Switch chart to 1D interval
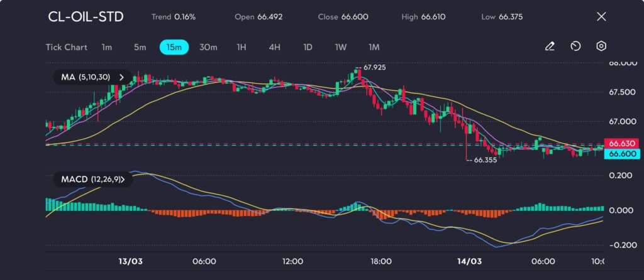This screenshot has width=644, height=280. click(x=308, y=47)
